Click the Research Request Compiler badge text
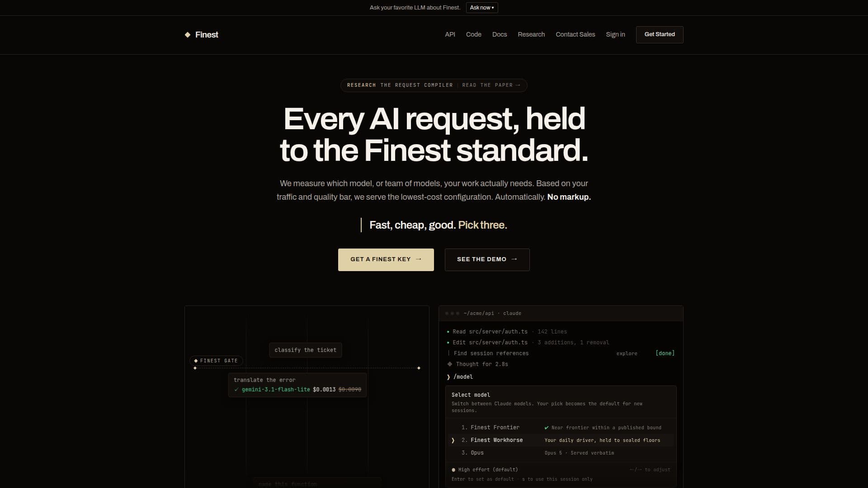The width and height of the screenshot is (868, 488). click(x=400, y=85)
